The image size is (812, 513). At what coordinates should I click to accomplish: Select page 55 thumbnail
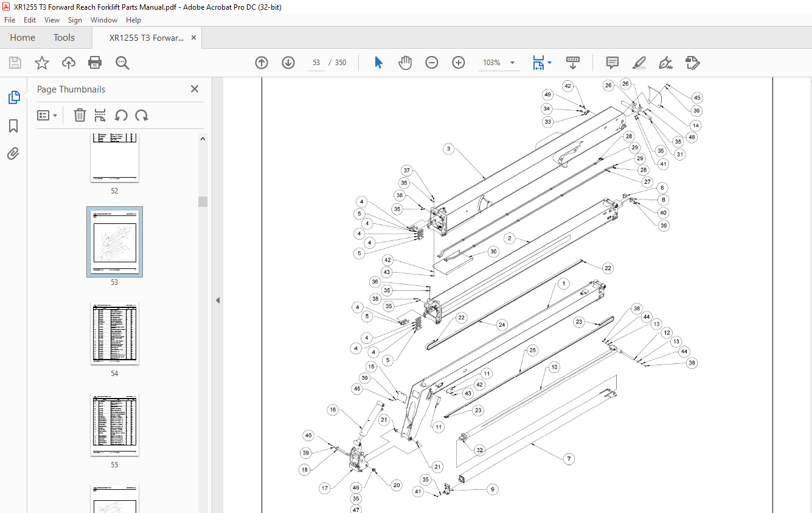pyautogui.click(x=114, y=424)
